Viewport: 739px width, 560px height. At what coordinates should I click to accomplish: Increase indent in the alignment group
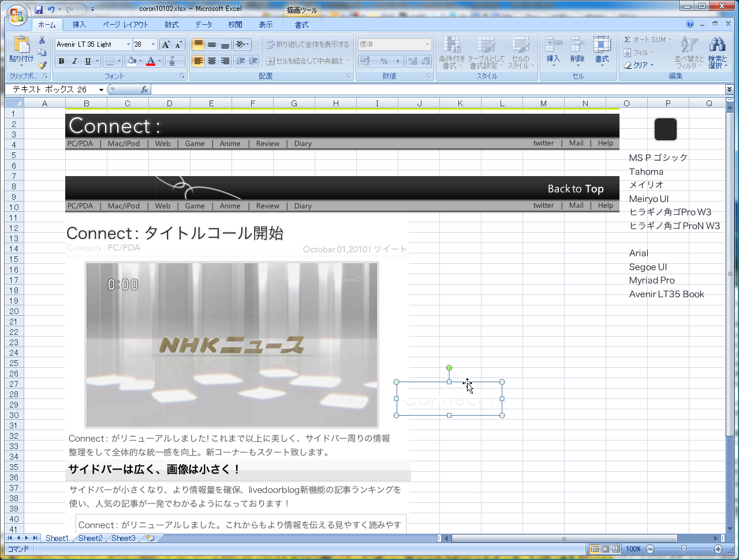253,61
